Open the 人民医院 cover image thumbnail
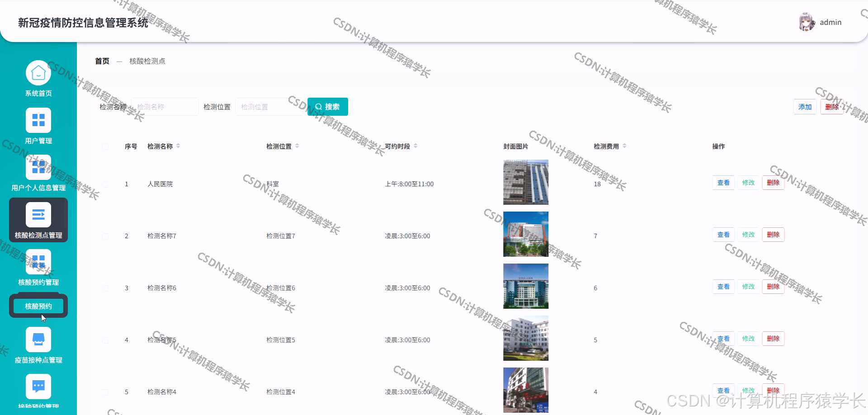Screen dimensions: 868x415 coord(526,182)
